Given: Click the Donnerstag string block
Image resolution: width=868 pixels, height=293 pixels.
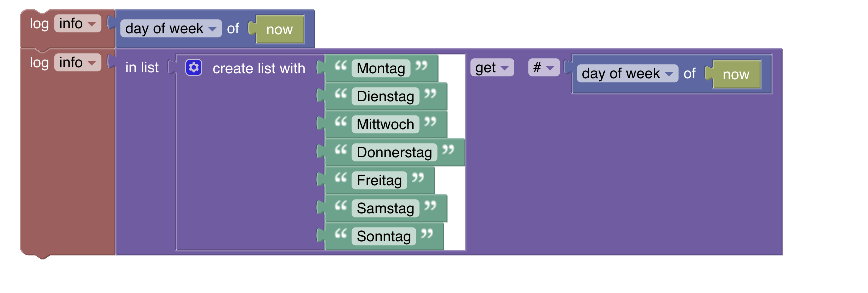Looking at the screenshot, I should (x=395, y=152).
